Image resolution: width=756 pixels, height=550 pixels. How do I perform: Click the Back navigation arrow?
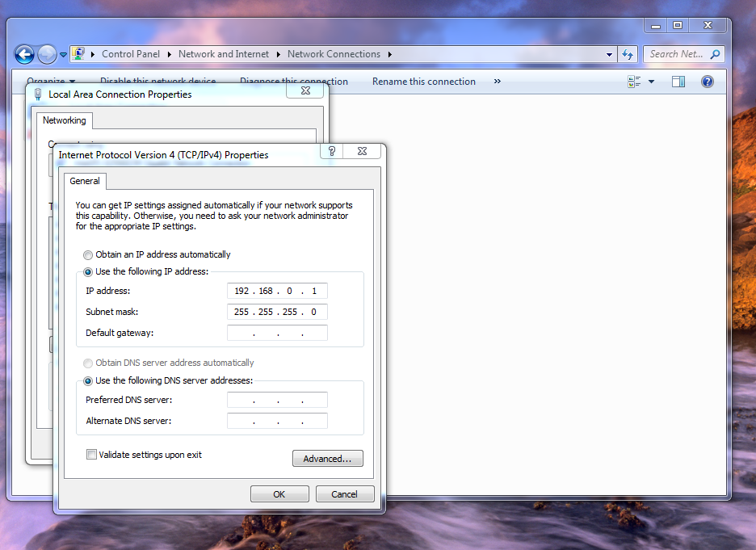(x=24, y=53)
